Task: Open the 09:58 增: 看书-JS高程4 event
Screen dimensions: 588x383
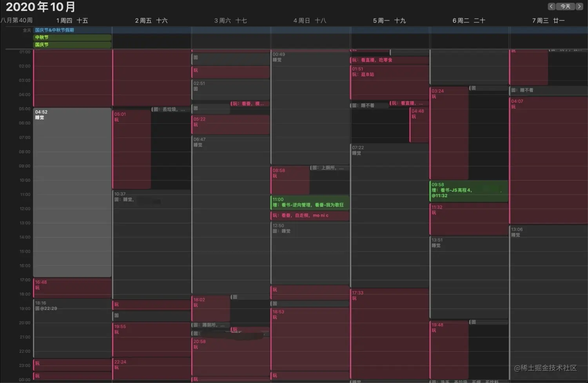Action: [469, 191]
